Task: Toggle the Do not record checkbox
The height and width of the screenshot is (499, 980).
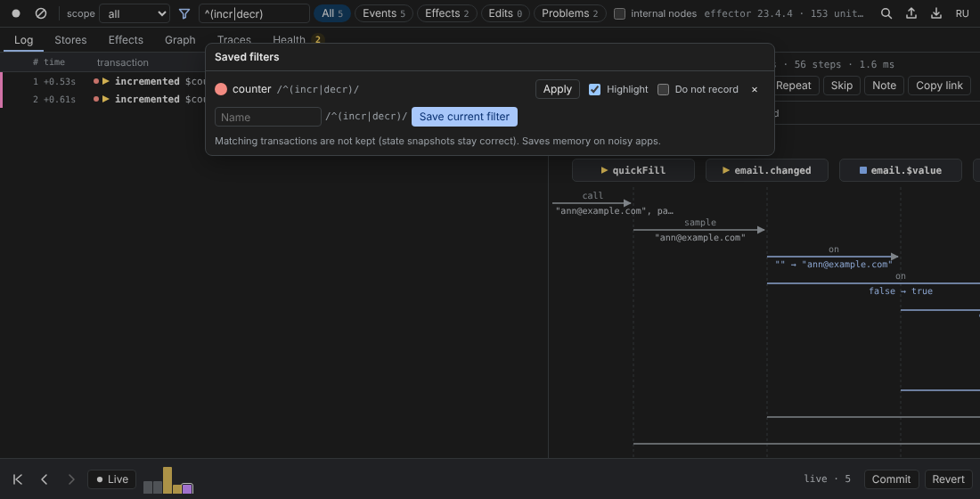Action: pos(663,89)
